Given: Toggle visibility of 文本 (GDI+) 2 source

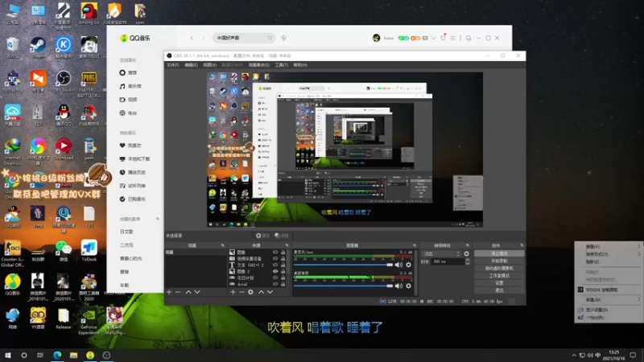Looking at the screenshot, I should tap(275, 265).
